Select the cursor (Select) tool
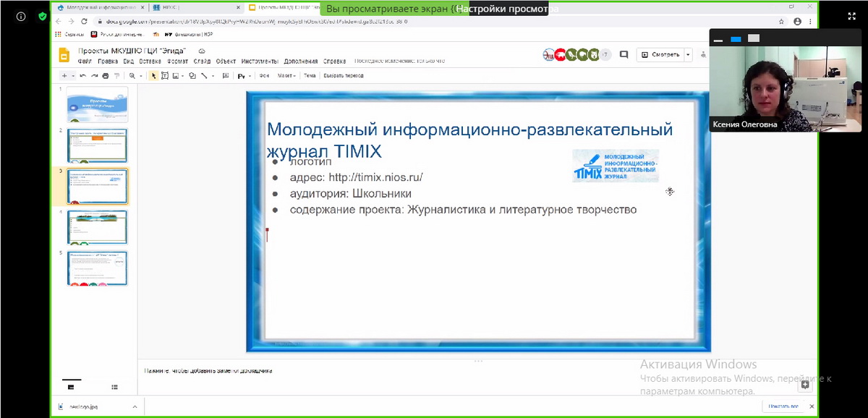 [x=153, y=76]
